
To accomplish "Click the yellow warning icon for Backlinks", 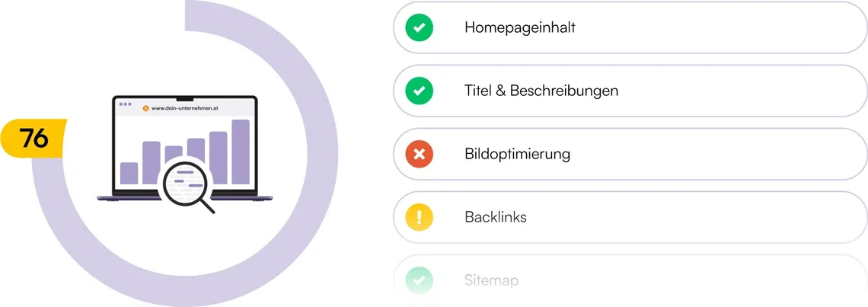I will pyautogui.click(x=419, y=218).
